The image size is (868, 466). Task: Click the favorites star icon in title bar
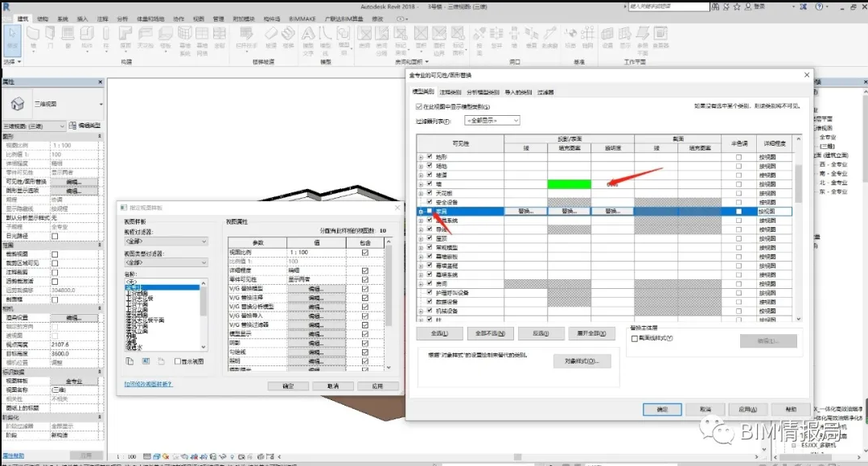tap(737, 6)
